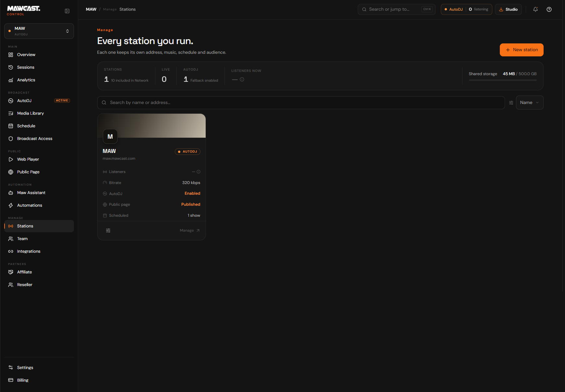Click AutoDJ listening status pill
This screenshot has height=392, width=565.
coord(466,9)
